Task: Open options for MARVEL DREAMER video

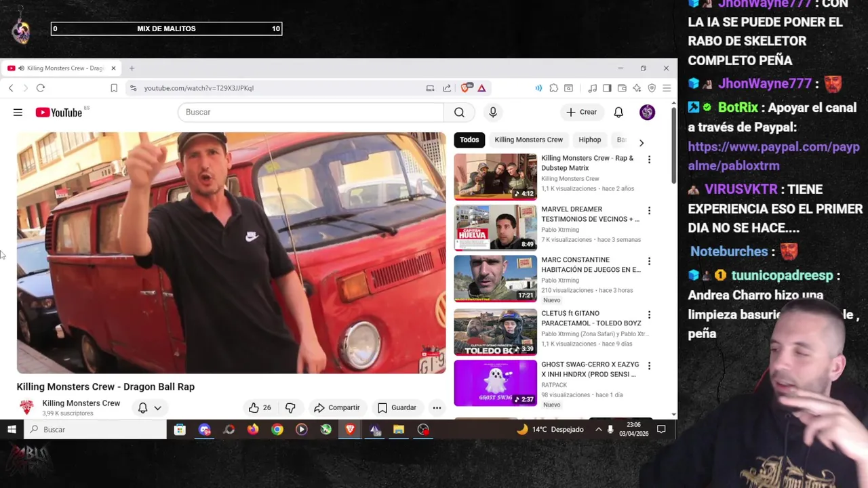Action: [649, 210]
